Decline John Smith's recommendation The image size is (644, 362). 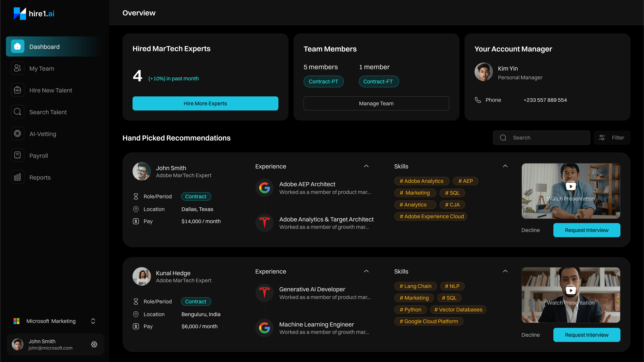pyautogui.click(x=530, y=230)
